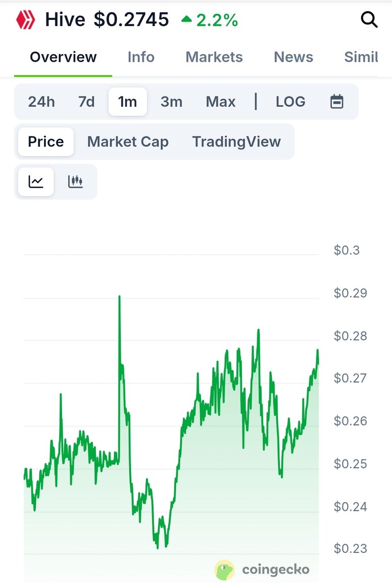Open the News tab
Viewport: 392px width, 583px height.
pos(293,57)
